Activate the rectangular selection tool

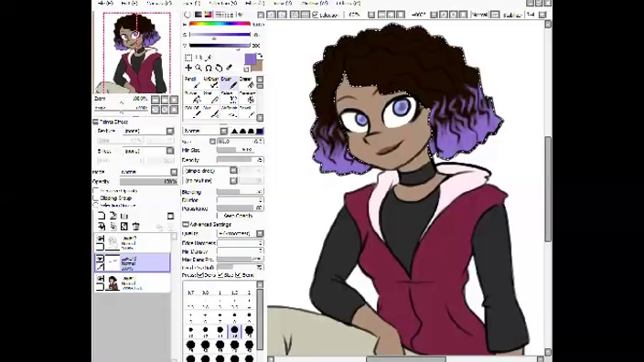[188, 58]
